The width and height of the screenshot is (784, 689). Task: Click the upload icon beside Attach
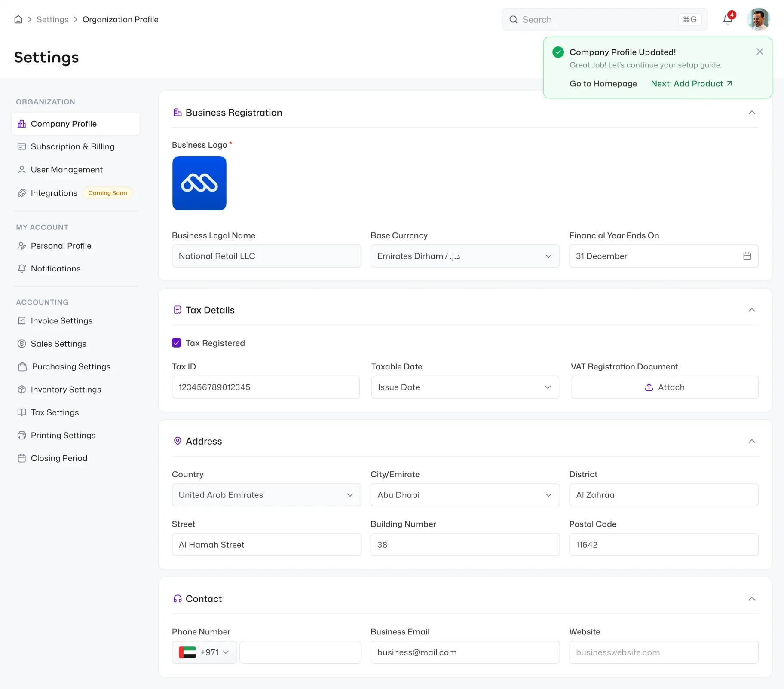649,387
